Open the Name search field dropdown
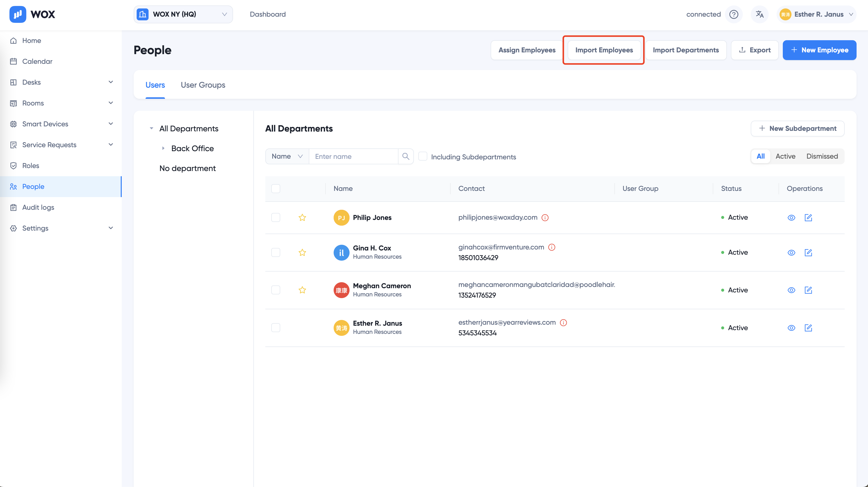The height and width of the screenshot is (487, 868). [287, 156]
